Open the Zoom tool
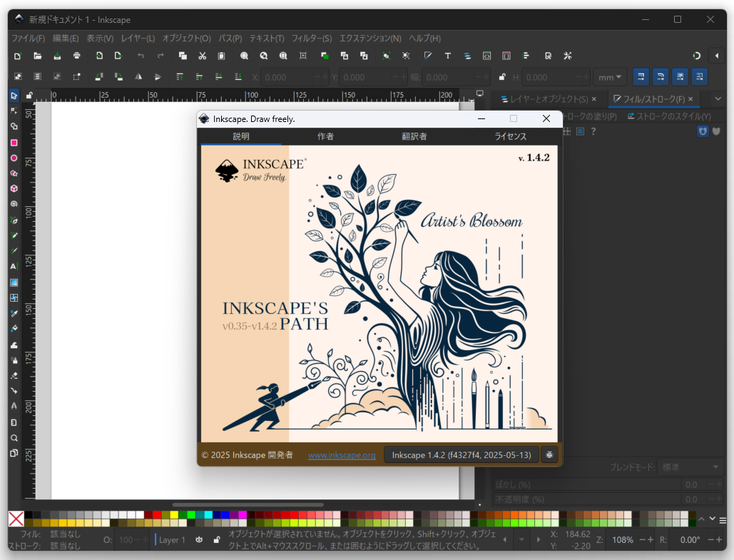Screen dimensions: 734x560 tap(13, 438)
